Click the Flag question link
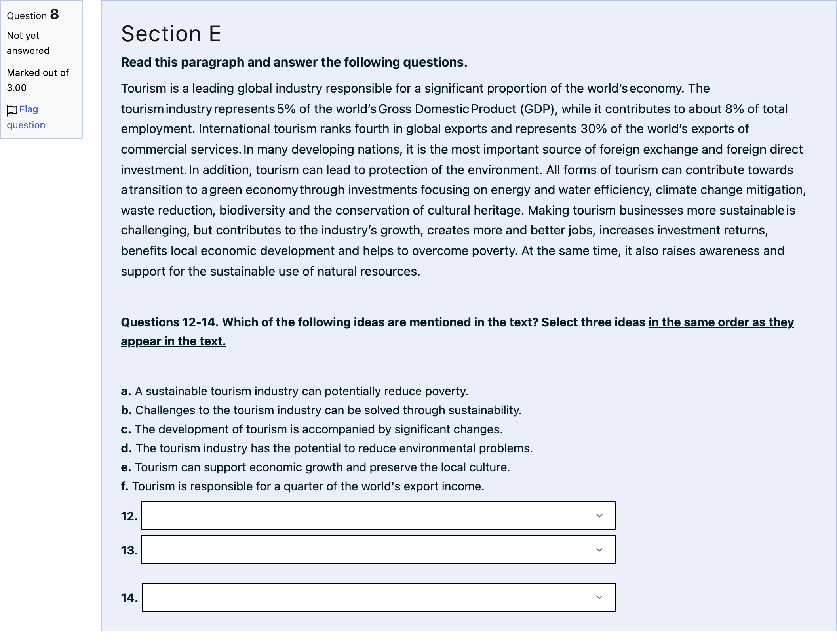 [26, 117]
